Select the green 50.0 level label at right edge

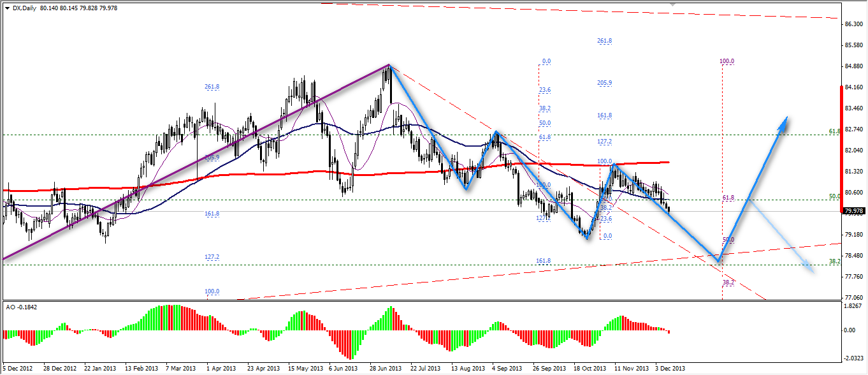834,196
